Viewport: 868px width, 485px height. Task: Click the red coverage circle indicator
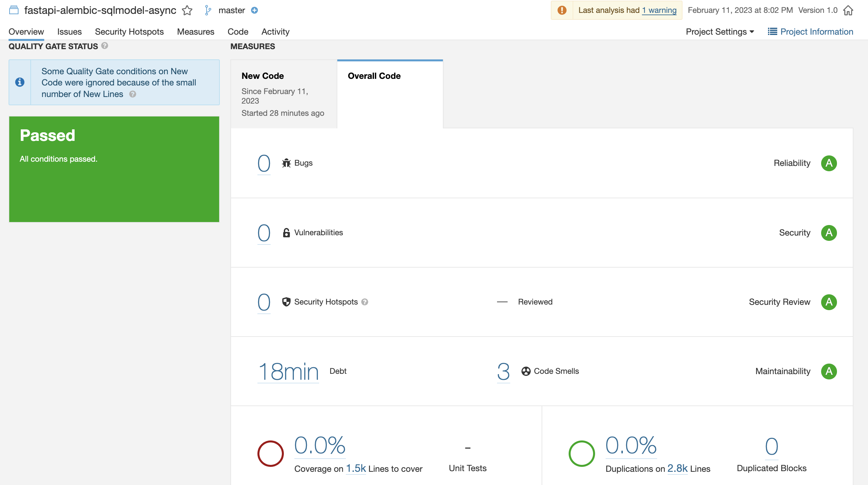click(270, 453)
